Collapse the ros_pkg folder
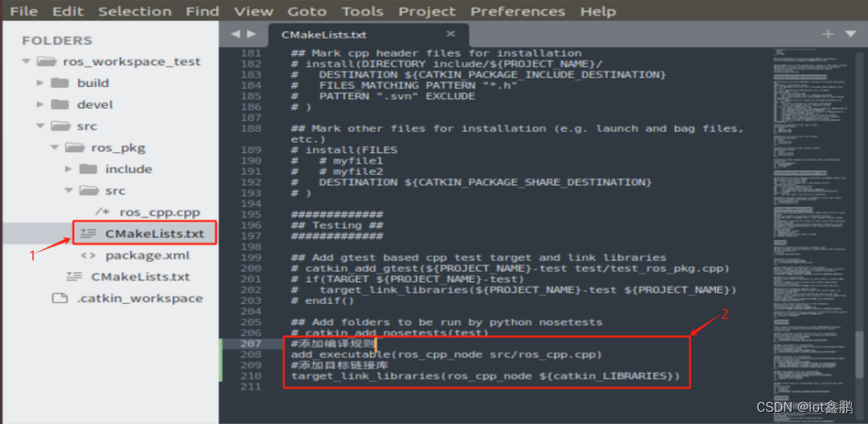Image resolution: width=868 pixels, height=424 pixels. pos(55,148)
